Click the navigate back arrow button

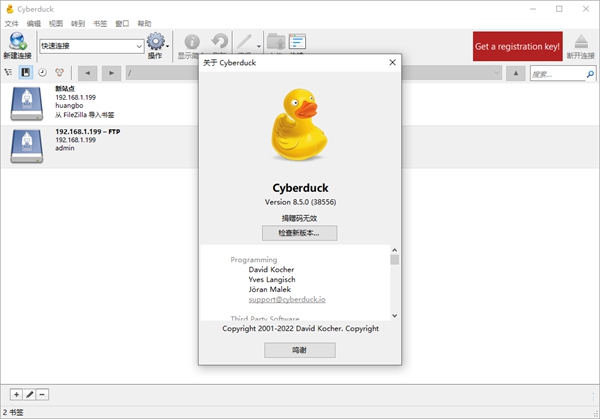(87, 73)
